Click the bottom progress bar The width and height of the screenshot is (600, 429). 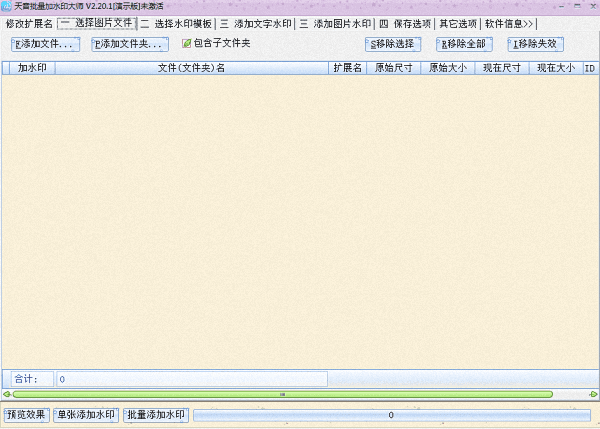[x=392, y=415]
